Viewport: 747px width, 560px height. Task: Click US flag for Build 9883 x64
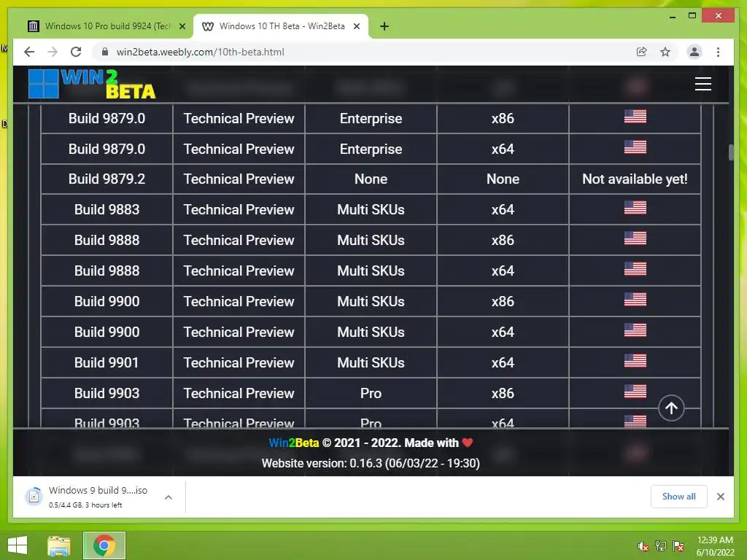point(635,208)
